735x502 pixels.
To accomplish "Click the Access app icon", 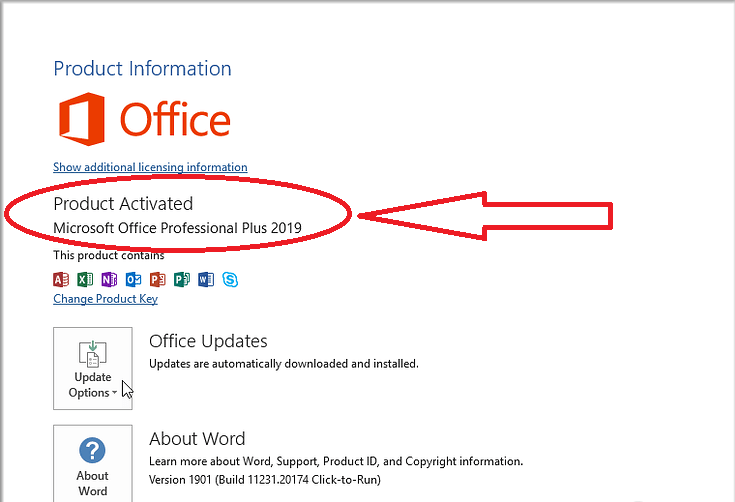I will pyautogui.click(x=61, y=280).
